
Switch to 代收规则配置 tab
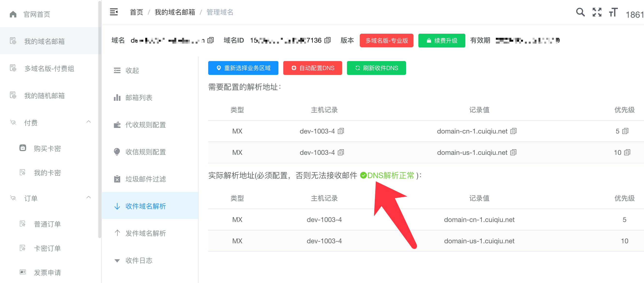(x=150, y=125)
